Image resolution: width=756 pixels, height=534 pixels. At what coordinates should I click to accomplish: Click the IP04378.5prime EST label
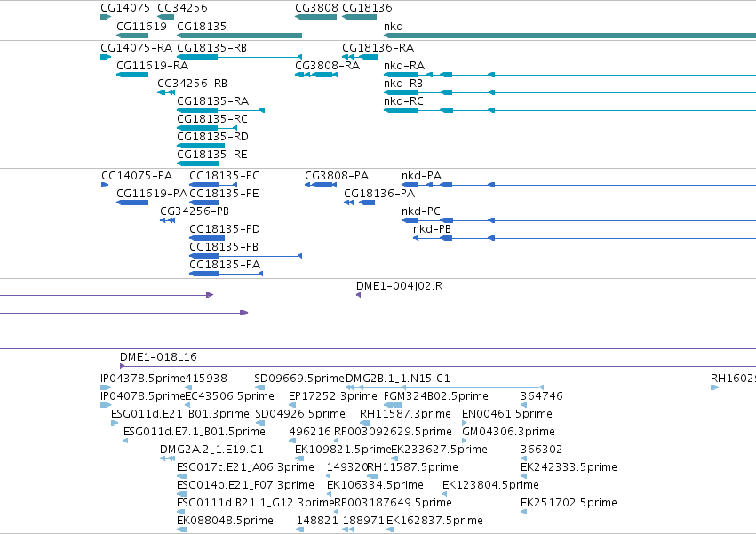coord(143,379)
